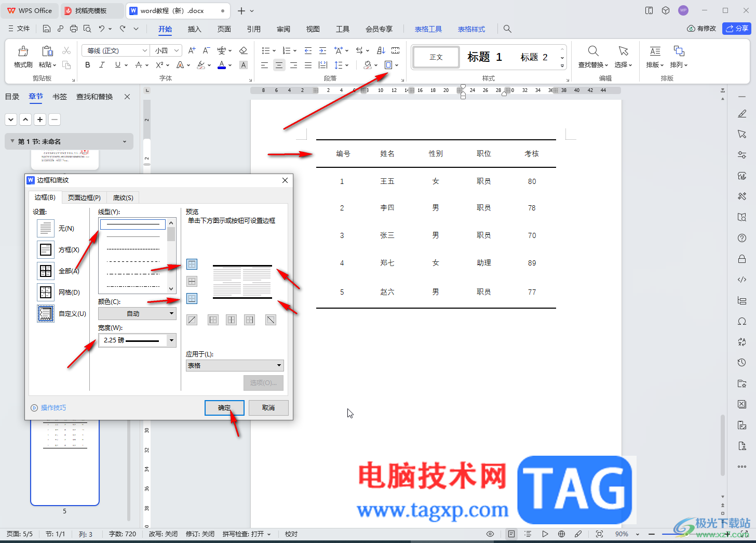Select the 方框(X) box border setting

[46, 249]
